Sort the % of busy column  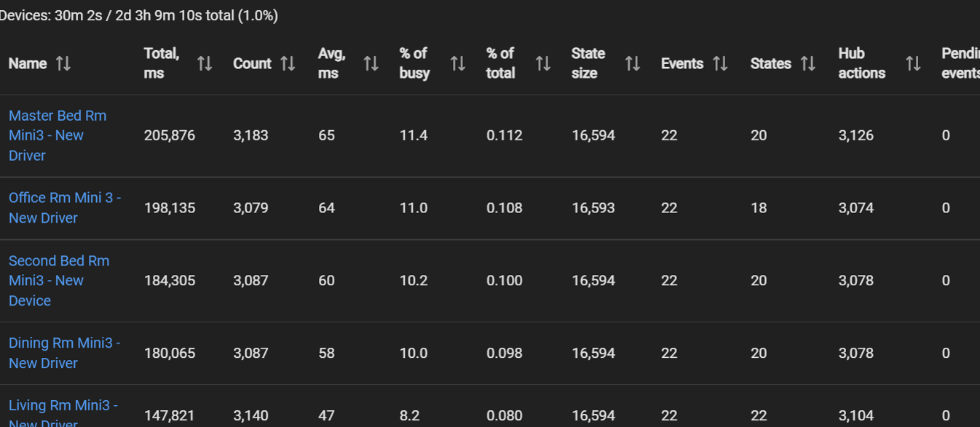(x=457, y=63)
